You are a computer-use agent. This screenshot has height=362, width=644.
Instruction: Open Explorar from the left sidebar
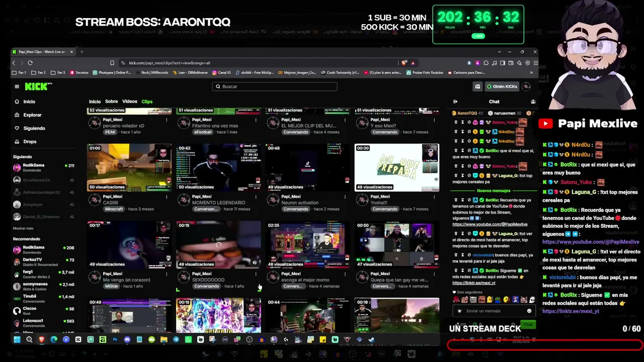[32, 115]
